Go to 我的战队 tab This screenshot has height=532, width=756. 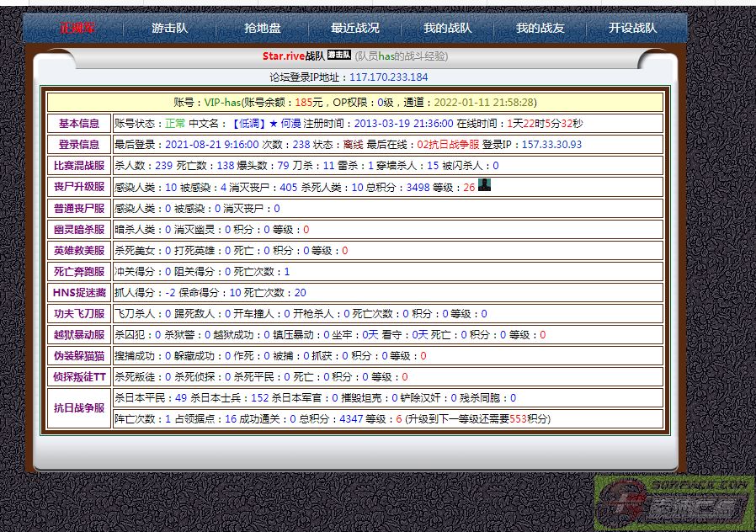tap(447, 28)
